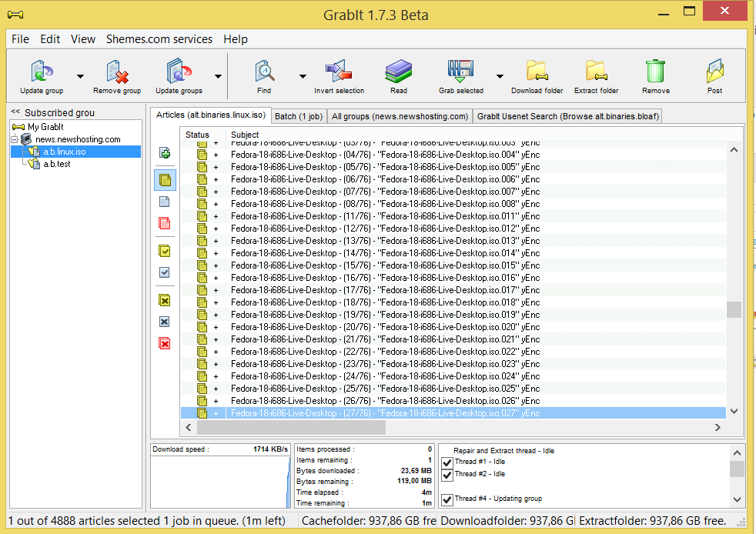The width and height of the screenshot is (756, 534).
Task: Click the article list scroll-left arrow
Action: (189, 427)
